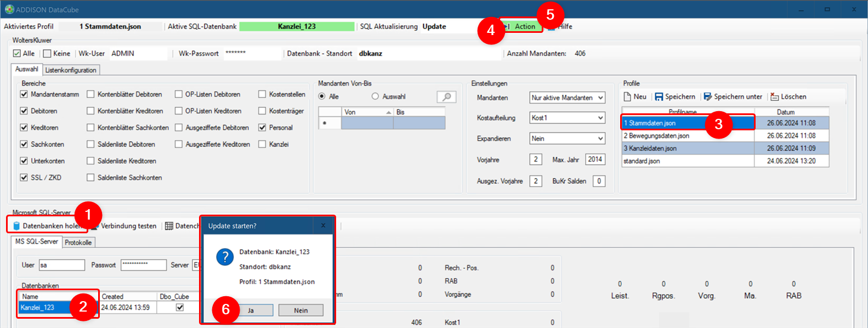Uncheck the Debitoren checkbox

point(24,111)
